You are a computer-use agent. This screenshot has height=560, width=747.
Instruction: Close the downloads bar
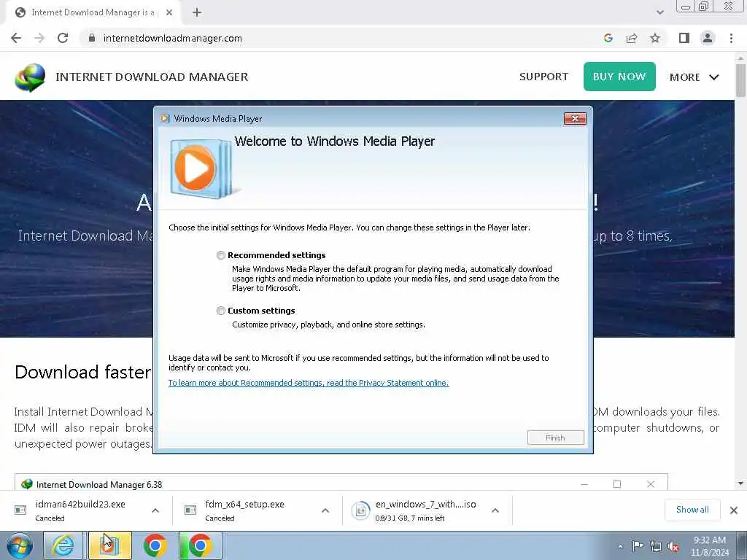click(x=734, y=510)
